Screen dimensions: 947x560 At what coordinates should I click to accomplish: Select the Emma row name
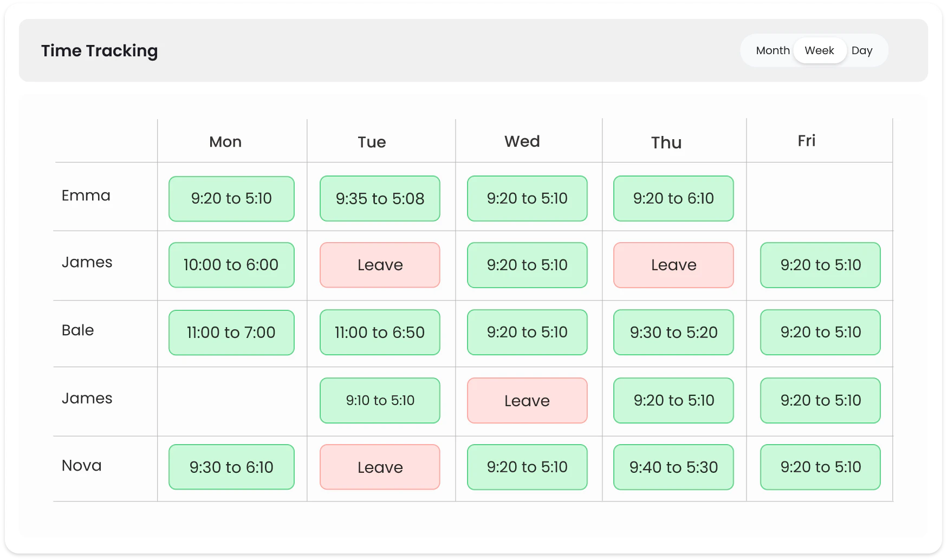point(86,196)
